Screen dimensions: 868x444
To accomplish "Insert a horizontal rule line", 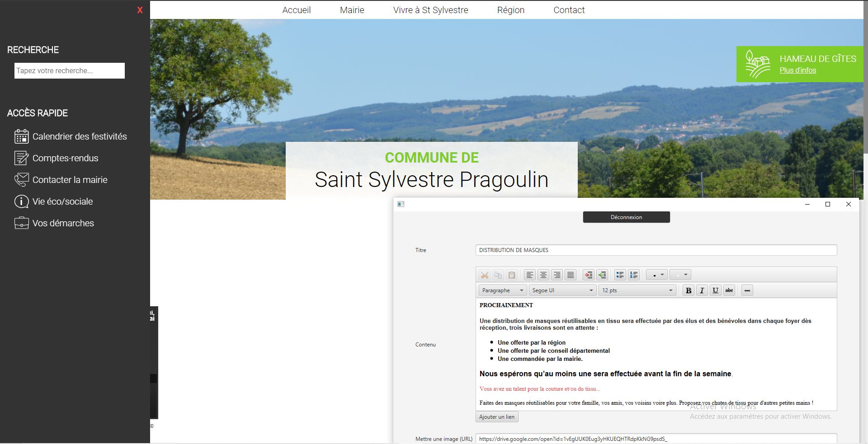I will coord(747,290).
